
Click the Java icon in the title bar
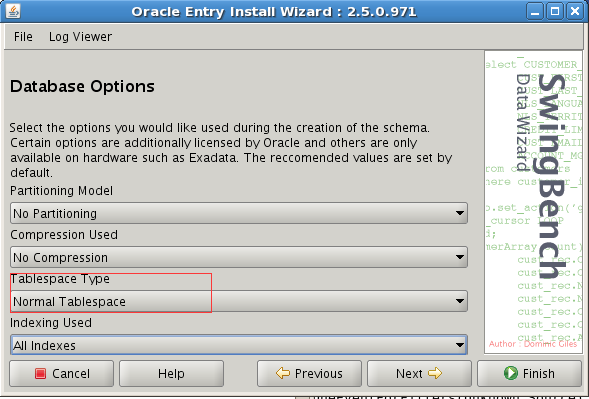(x=13, y=11)
